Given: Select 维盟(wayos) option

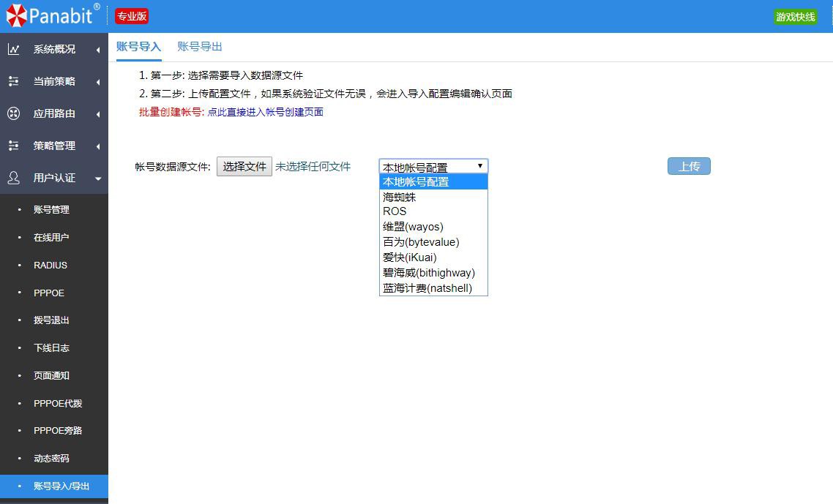Looking at the screenshot, I should coord(433,227).
